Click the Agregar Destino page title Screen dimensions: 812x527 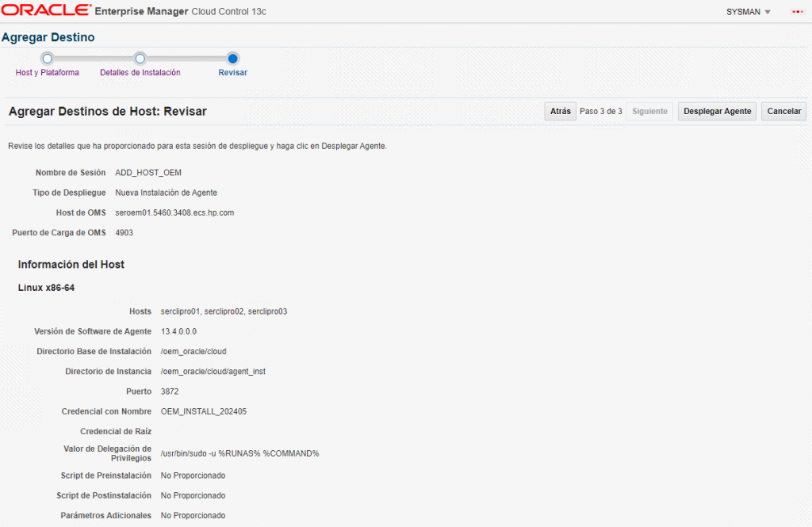[48, 37]
